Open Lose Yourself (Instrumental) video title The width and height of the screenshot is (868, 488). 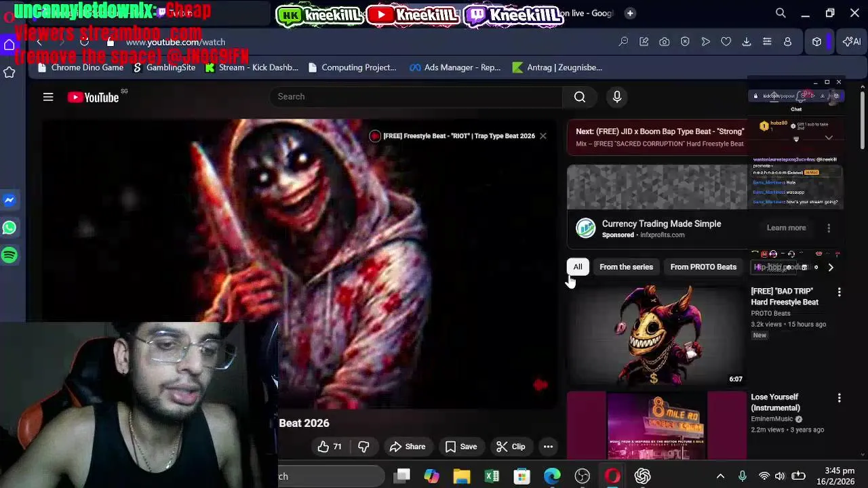[776, 403]
